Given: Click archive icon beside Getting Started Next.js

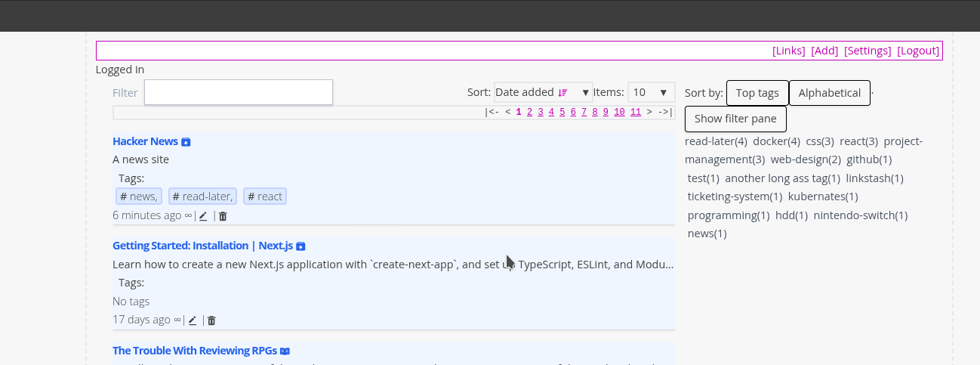Looking at the screenshot, I should click(x=300, y=246).
